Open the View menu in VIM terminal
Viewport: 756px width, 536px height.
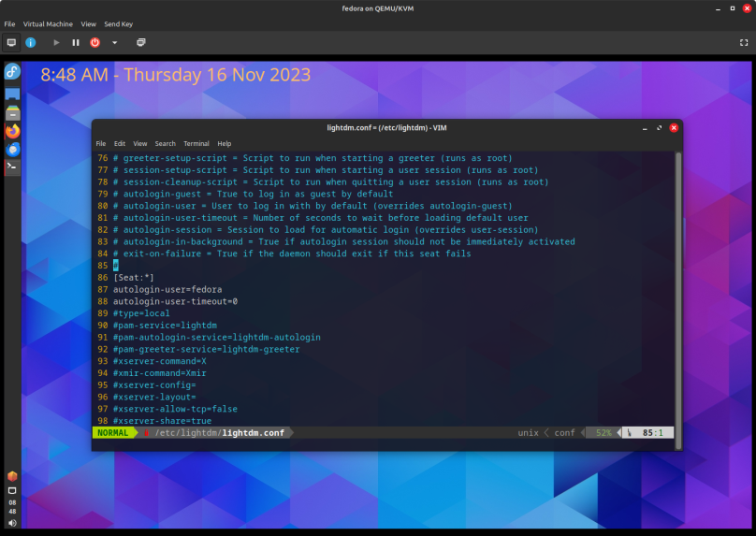pyautogui.click(x=139, y=144)
